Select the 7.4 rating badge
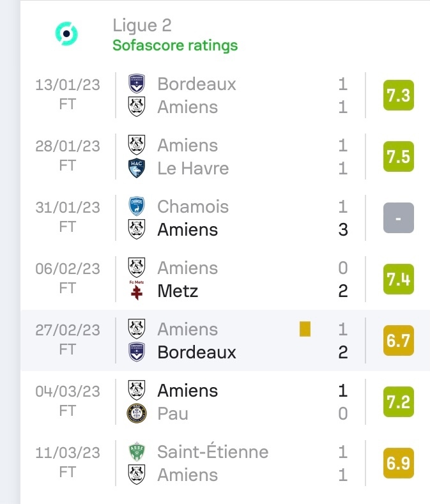430x504 pixels. (399, 279)
